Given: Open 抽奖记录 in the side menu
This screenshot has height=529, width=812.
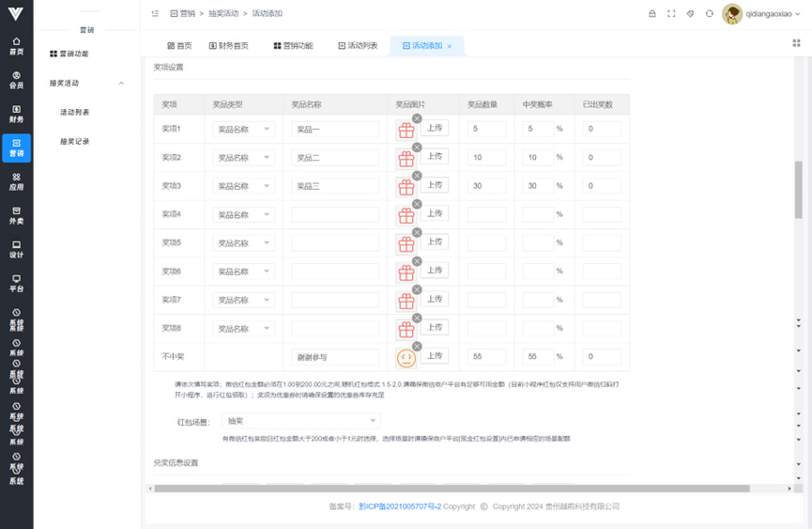Looking at the screenshot, I should (75, 142).
